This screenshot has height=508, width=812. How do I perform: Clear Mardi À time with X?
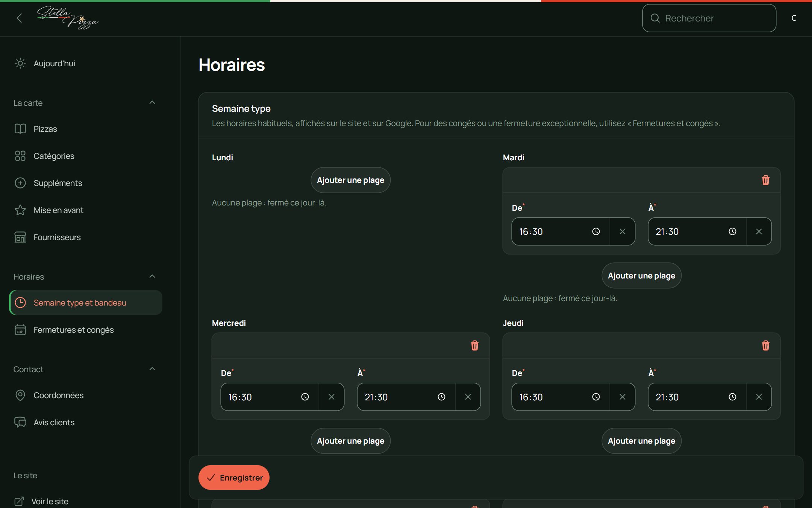pyautogui.click(x=759, y=231)
